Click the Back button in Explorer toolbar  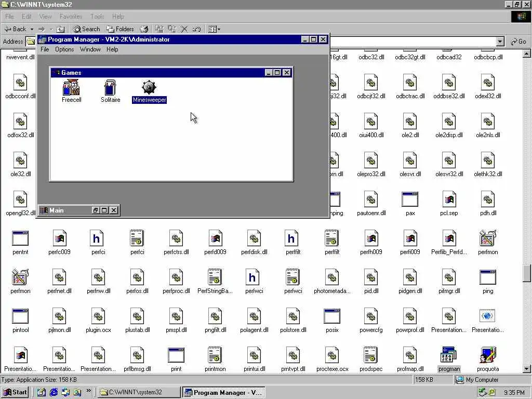[x=16, y=29]
